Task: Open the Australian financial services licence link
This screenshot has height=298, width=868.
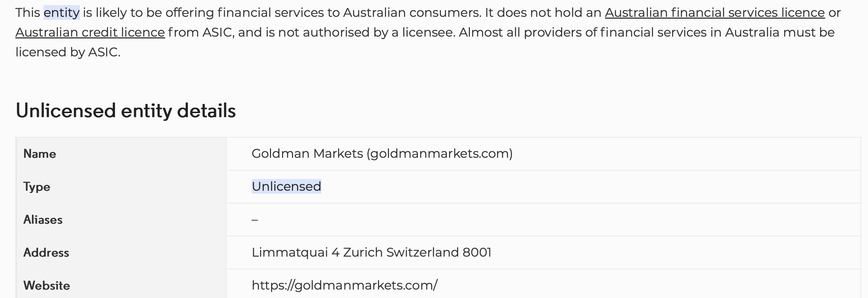Action: (715, 13)
